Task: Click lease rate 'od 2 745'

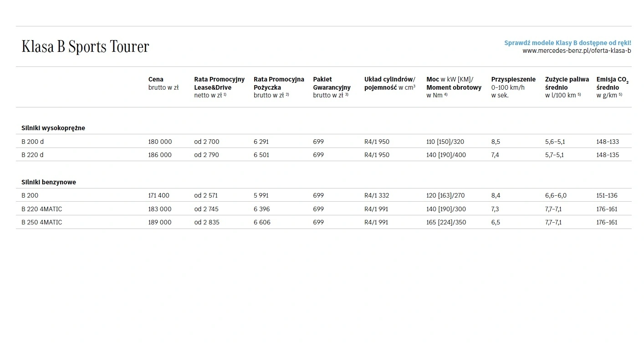Action: pos(206,209)
